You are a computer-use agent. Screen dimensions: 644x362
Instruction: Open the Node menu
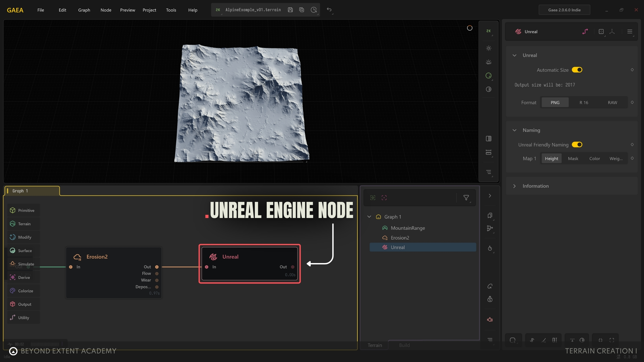(x=106, y=10)
